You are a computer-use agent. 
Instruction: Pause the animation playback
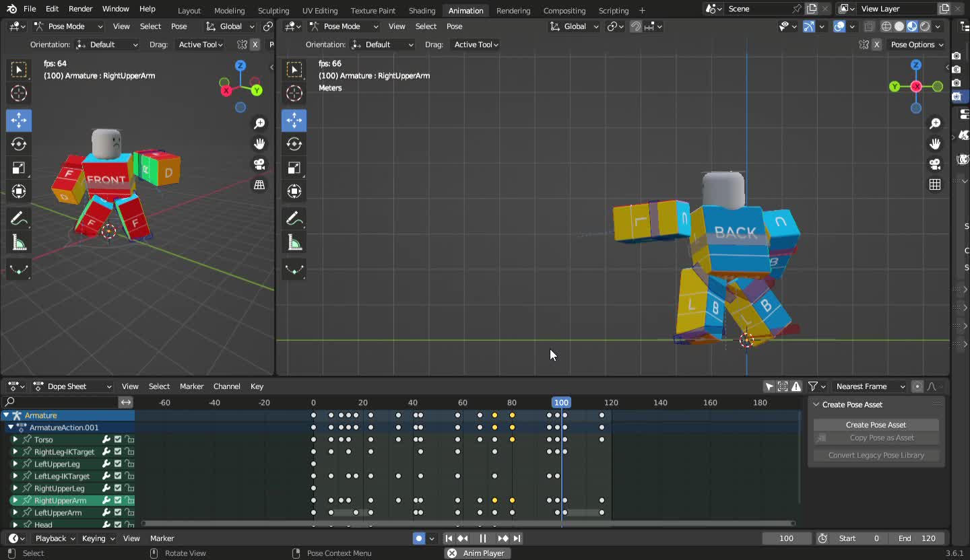(x=483, y=538)
